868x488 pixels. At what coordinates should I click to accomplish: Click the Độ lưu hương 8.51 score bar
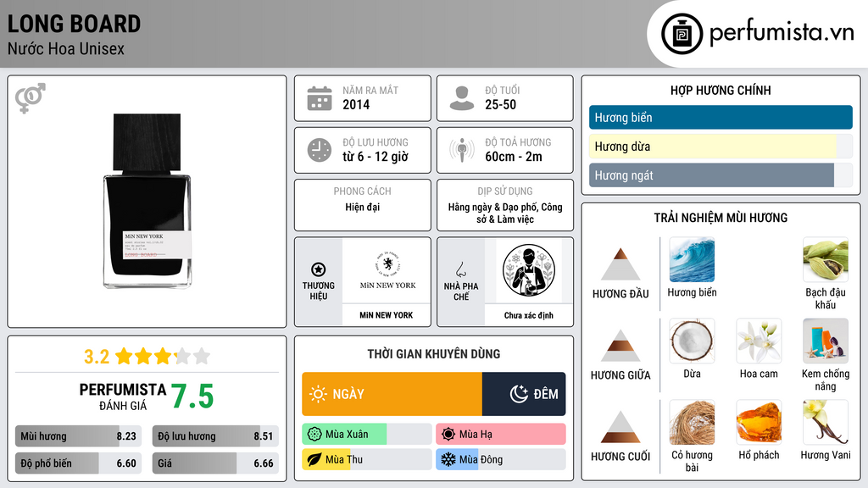215,436
